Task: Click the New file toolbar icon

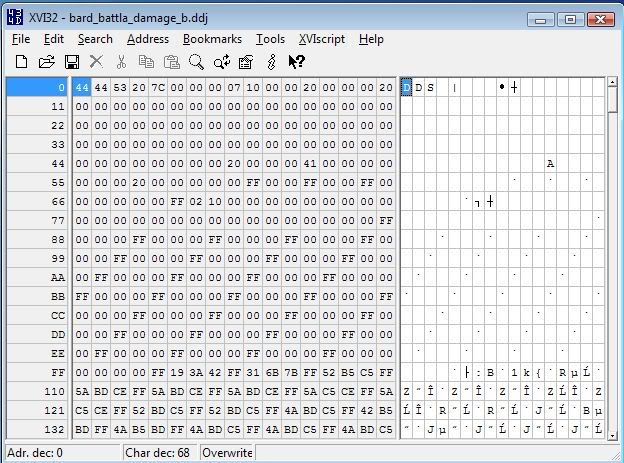Action: [21, 62]
